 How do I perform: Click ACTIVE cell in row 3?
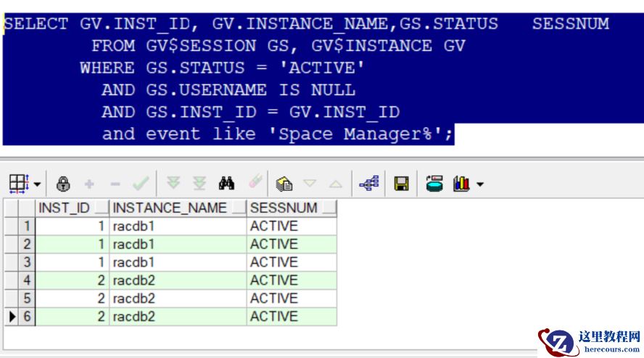click(x=292, y=262)
